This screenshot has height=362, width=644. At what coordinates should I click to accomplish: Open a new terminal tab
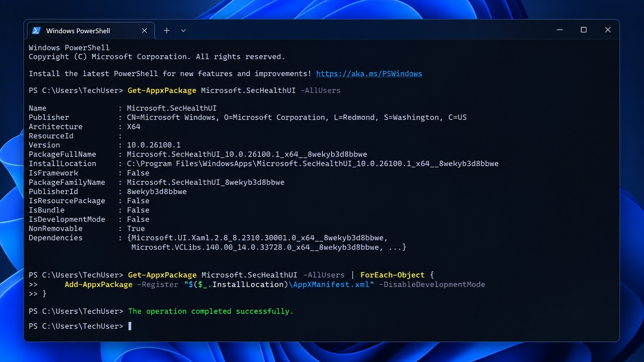pyautogui.click(x=166, y=30)
